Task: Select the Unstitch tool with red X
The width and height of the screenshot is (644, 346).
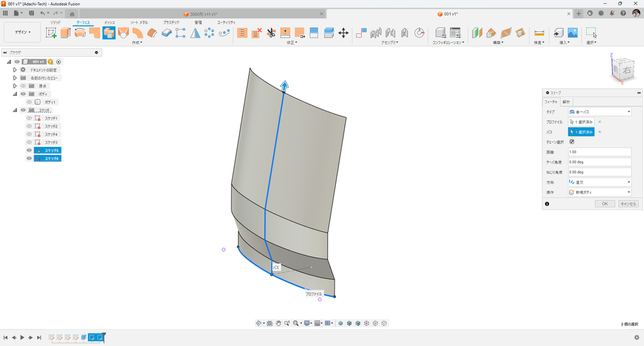Action: [x=257, y=33]
